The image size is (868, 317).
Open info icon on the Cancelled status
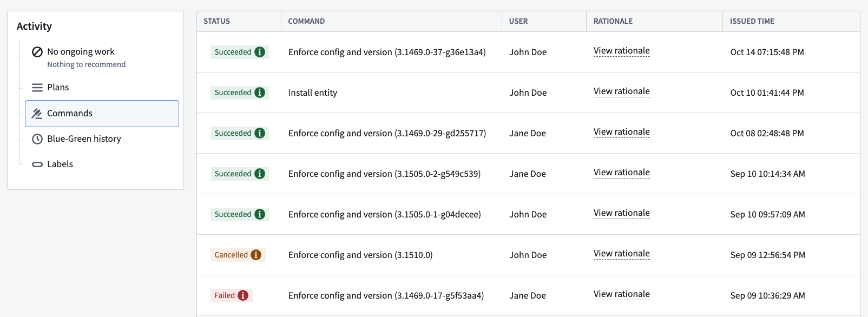(x=256, y=255)
